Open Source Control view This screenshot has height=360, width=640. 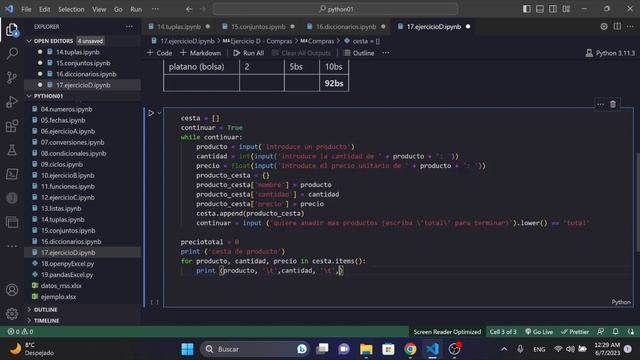pyautogui.click(x=12, y=78)
